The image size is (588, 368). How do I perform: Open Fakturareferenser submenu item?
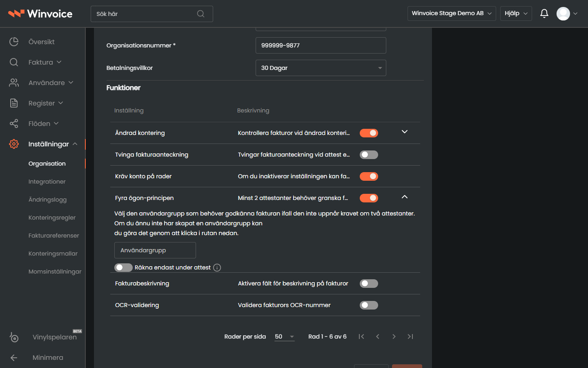53,236
